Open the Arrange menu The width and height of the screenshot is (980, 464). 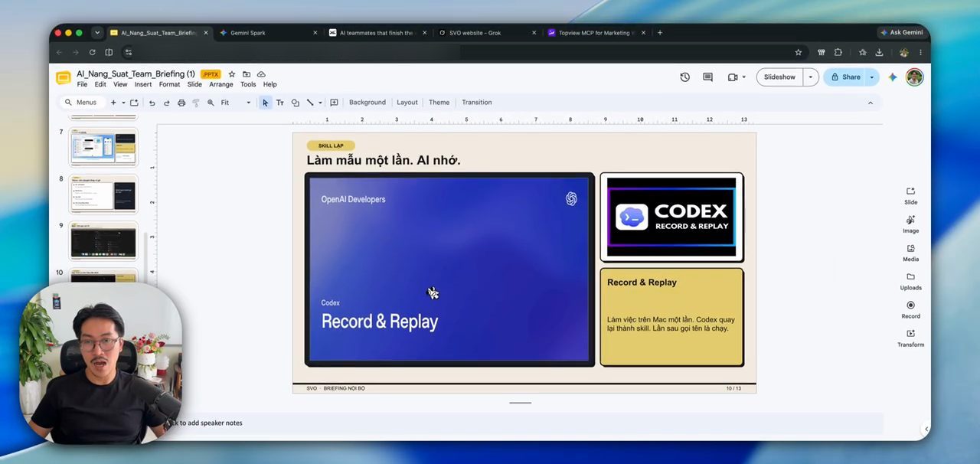tap(221, 85)
